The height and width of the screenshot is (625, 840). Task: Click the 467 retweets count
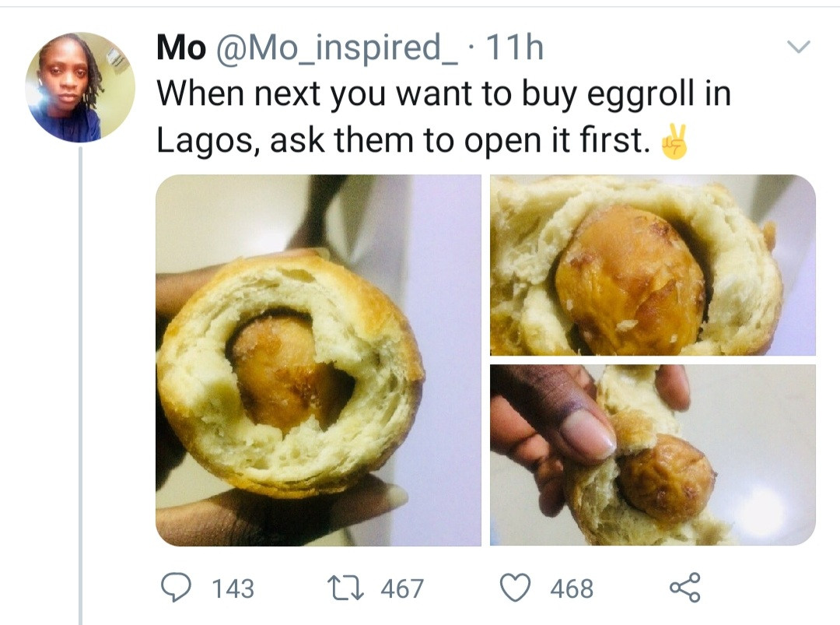click(x=401, y=588)
